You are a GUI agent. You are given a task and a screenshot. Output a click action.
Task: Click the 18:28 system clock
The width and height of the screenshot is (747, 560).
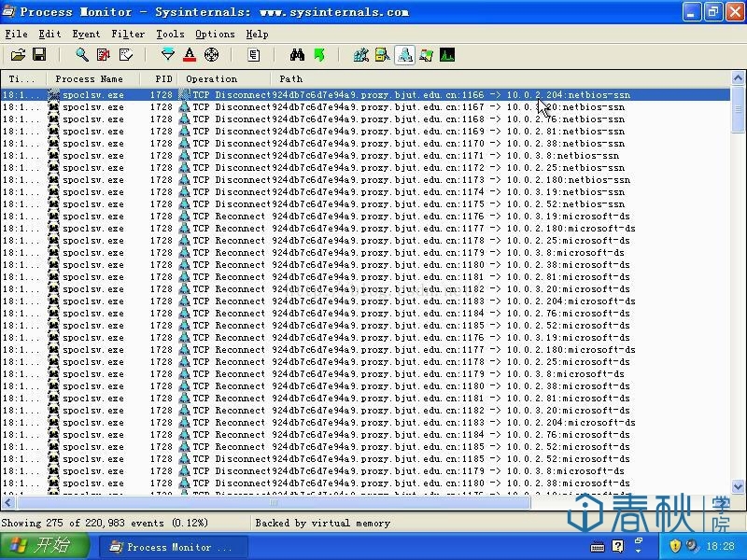coord(720,546)
